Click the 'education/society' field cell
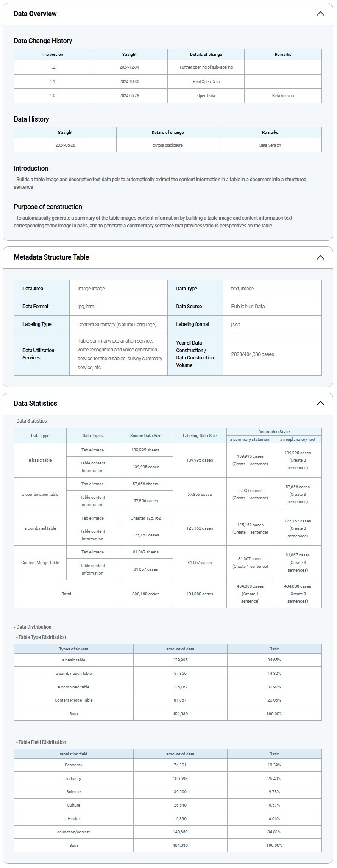The image size is (337, 868). [x=73, y=832]
